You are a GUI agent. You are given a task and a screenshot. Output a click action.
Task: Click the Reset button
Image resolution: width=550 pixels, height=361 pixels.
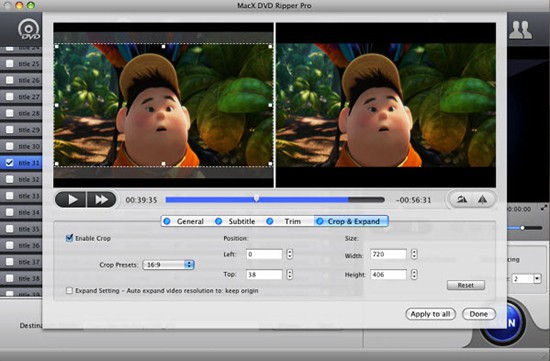point(466,285)
